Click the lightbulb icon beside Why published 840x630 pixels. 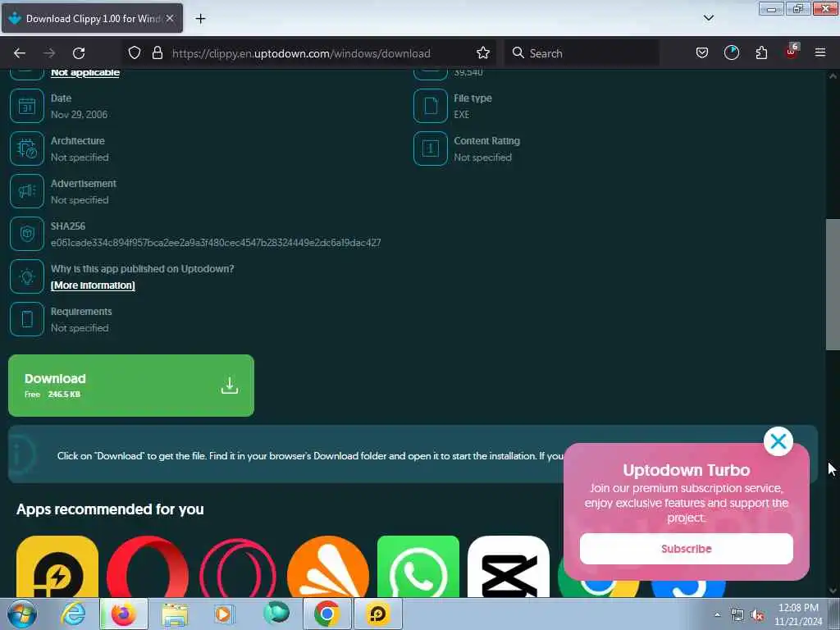(x=27, y=276)
